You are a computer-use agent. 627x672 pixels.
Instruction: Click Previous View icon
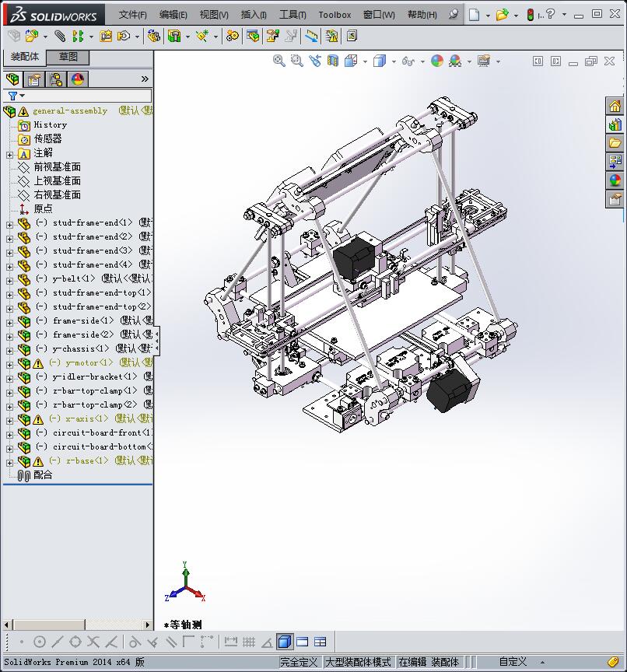pyautogui.click(x=315, y=61)
